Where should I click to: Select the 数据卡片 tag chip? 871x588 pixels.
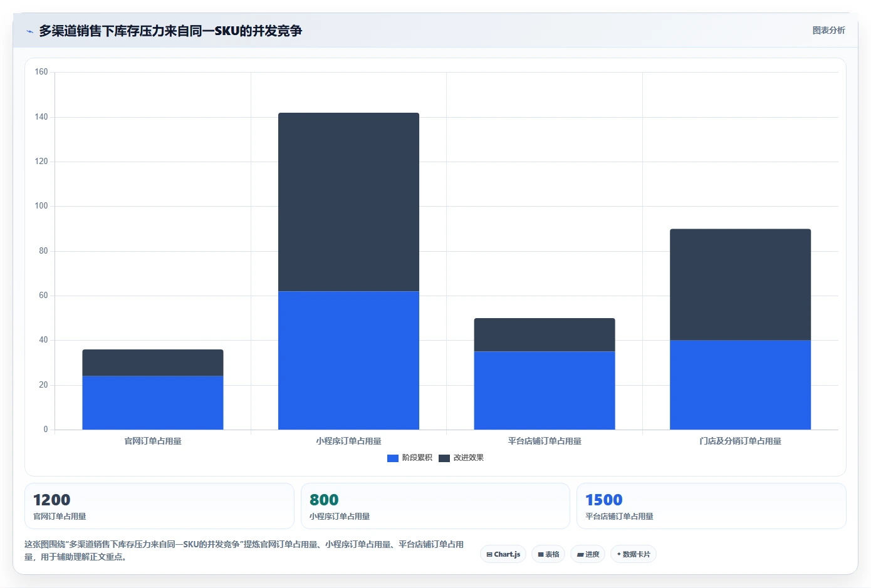tap(634, 554)
